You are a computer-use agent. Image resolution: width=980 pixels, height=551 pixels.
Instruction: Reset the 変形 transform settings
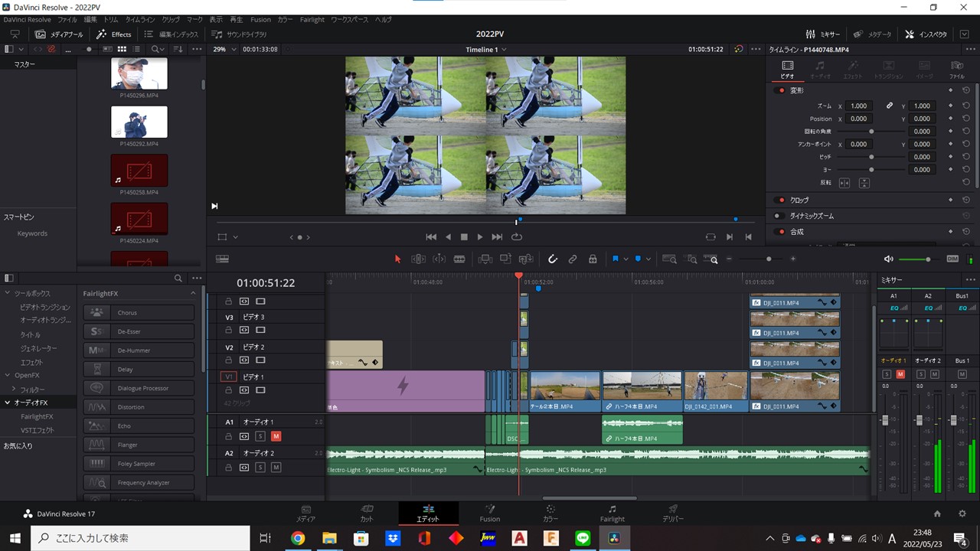tap(966, 90)
